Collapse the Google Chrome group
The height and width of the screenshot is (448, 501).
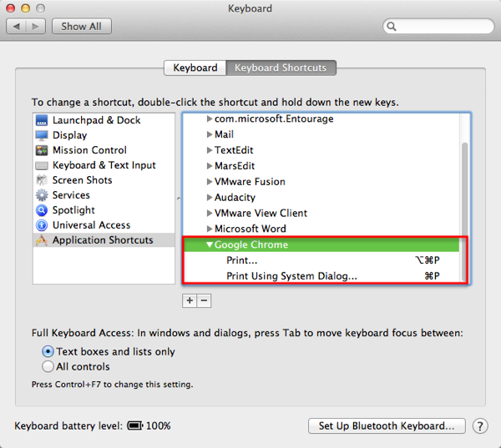[x=210, y=244]
